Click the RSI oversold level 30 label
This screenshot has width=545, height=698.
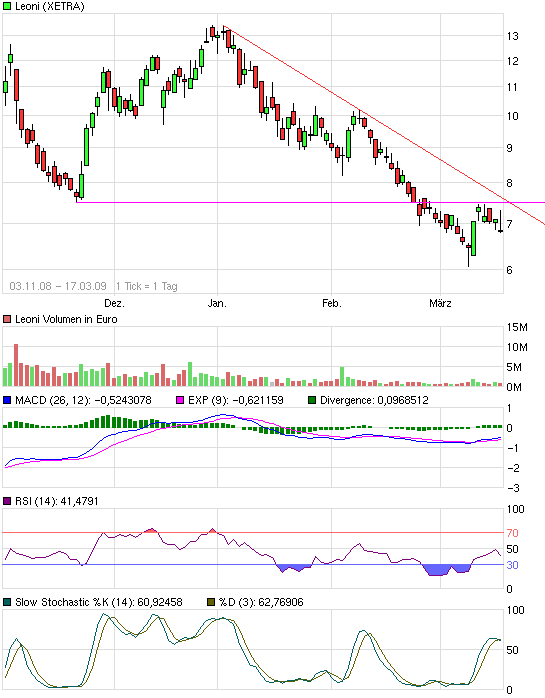pos(512,565)
